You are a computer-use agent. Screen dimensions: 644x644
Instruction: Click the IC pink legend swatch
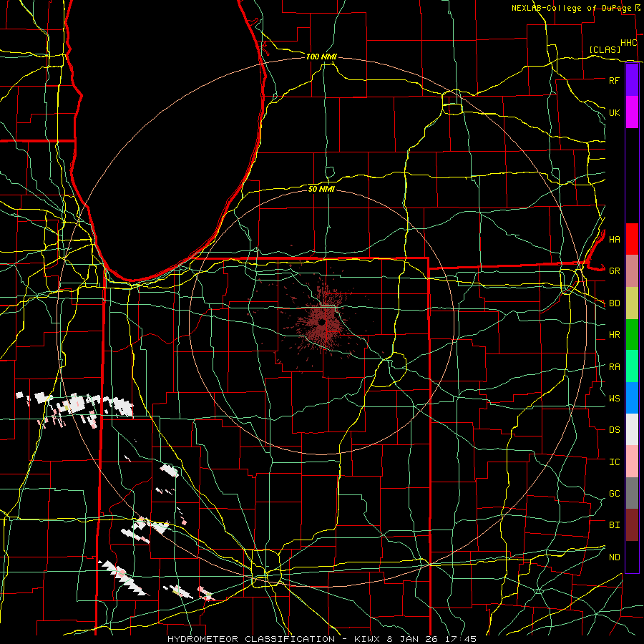(x=632, y=462)
